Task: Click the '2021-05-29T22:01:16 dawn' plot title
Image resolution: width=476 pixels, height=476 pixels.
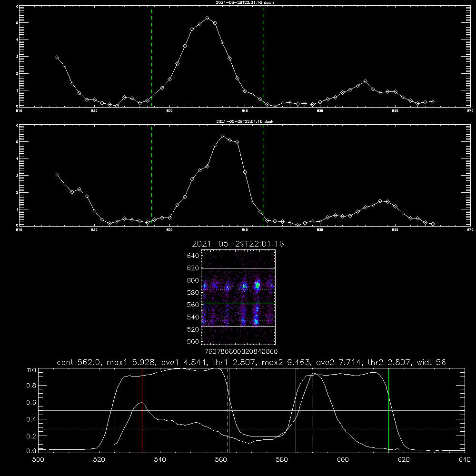Action: point(245,2)
